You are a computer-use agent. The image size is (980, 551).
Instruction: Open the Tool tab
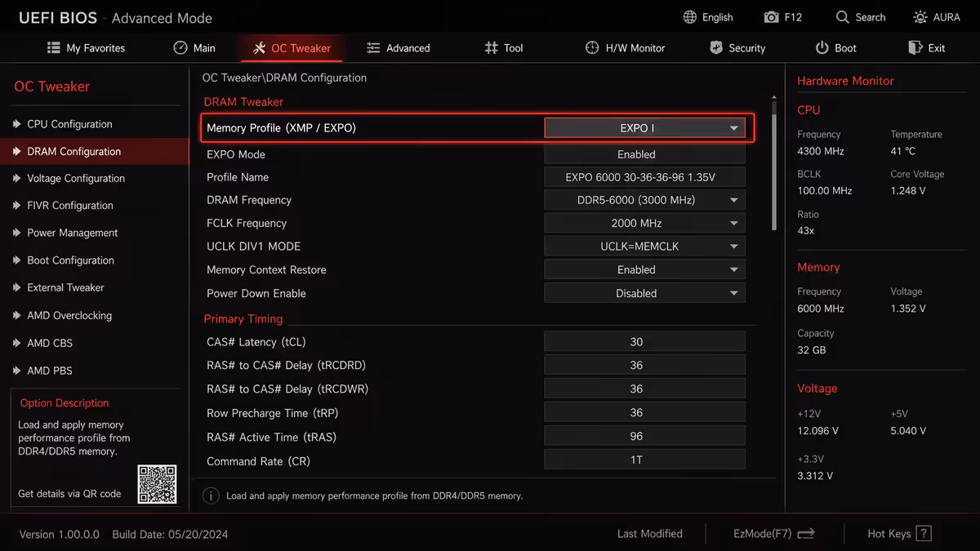504,48
